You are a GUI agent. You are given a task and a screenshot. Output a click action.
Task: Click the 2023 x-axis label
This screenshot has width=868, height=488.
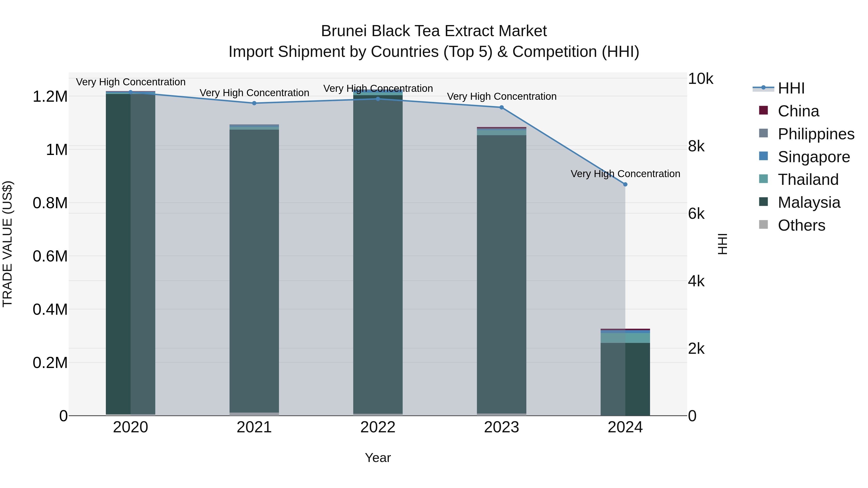coord(502,427)
